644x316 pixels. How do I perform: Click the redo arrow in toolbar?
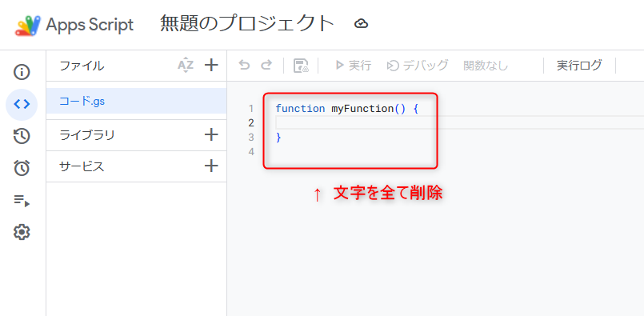tap(267, 66)
